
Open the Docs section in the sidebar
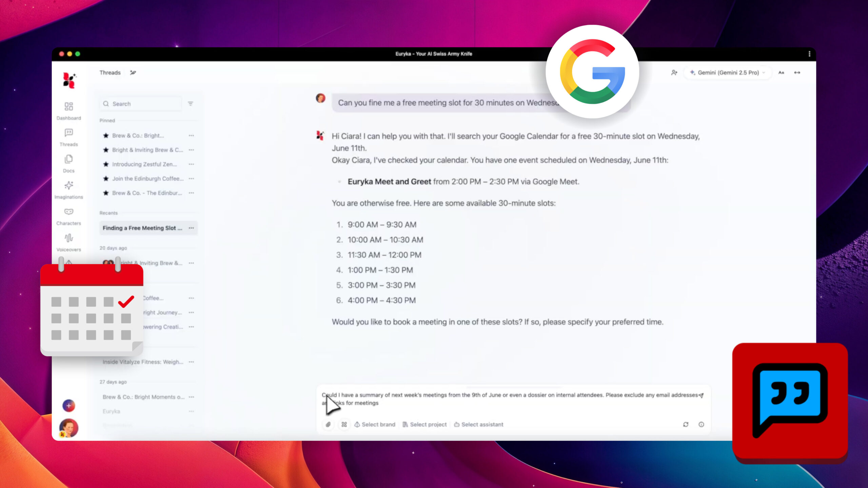click(x=68, y=163)
